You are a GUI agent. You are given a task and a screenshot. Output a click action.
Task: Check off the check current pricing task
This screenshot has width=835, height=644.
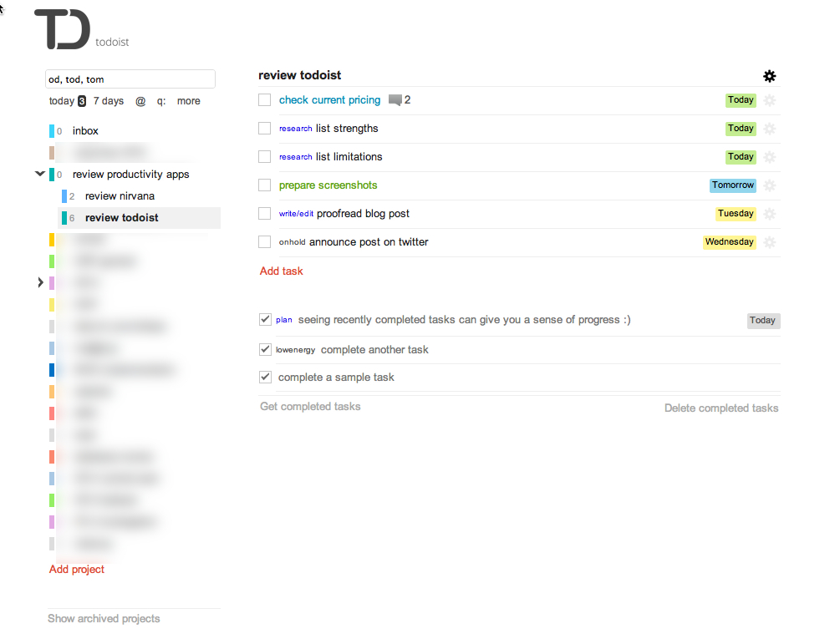265,100
